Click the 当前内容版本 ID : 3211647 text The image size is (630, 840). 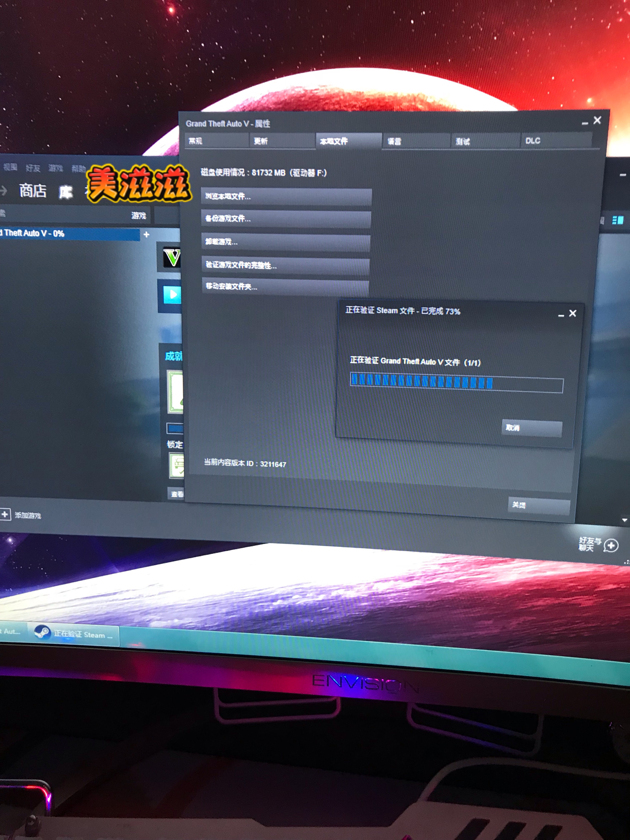pos(245,464)
